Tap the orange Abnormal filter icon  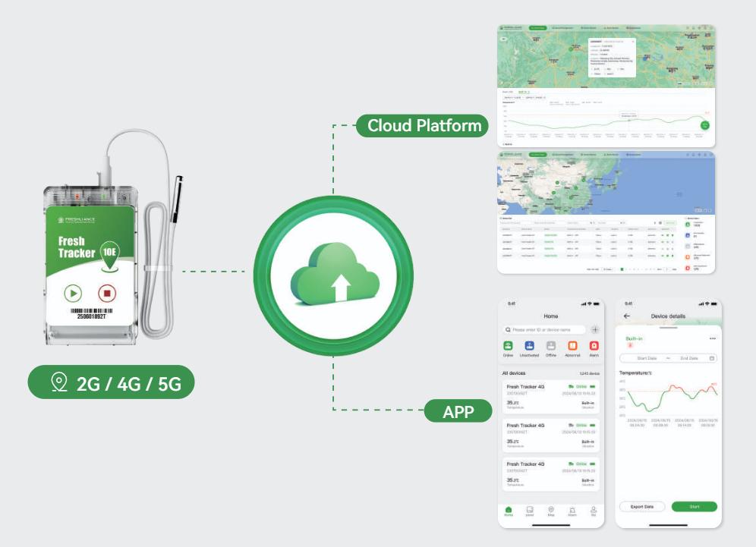pyautogui.click(x=572, y=345)
